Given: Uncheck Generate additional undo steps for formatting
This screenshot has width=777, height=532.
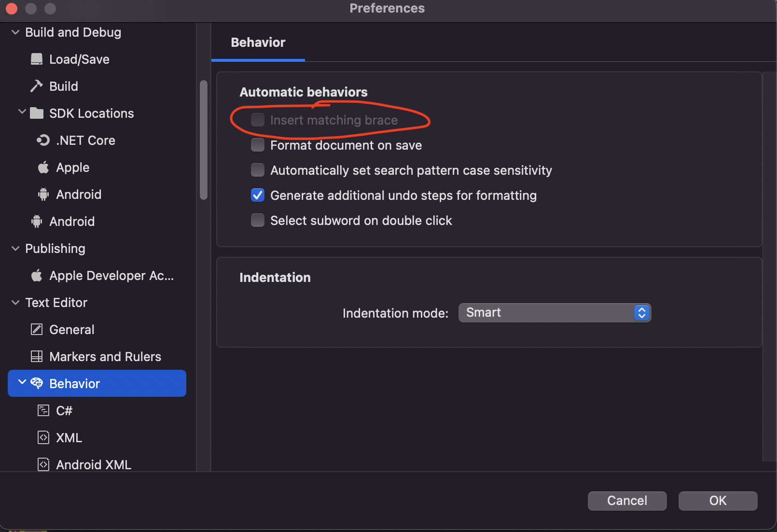Looking at the screenshot, I should pos(258,196).
